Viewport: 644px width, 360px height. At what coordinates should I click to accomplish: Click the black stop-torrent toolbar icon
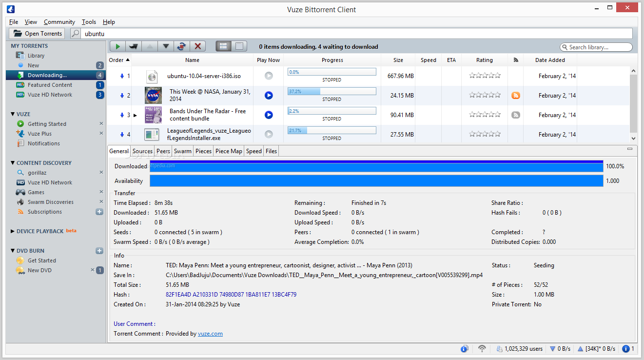coord(133,46)
